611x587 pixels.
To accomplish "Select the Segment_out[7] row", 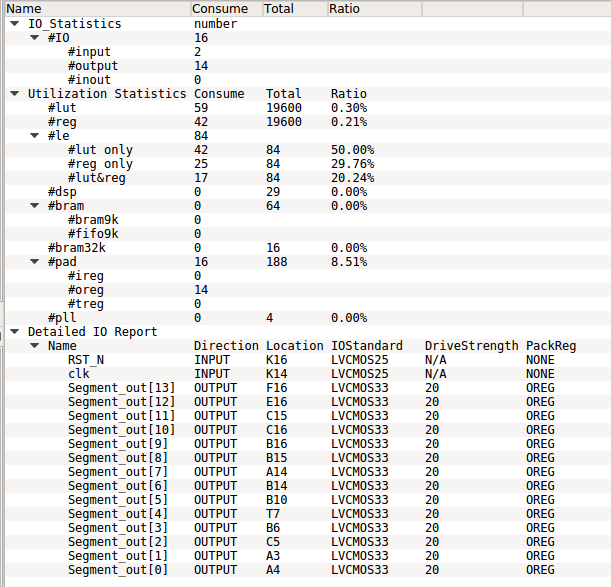I will [x=308, y=472].
